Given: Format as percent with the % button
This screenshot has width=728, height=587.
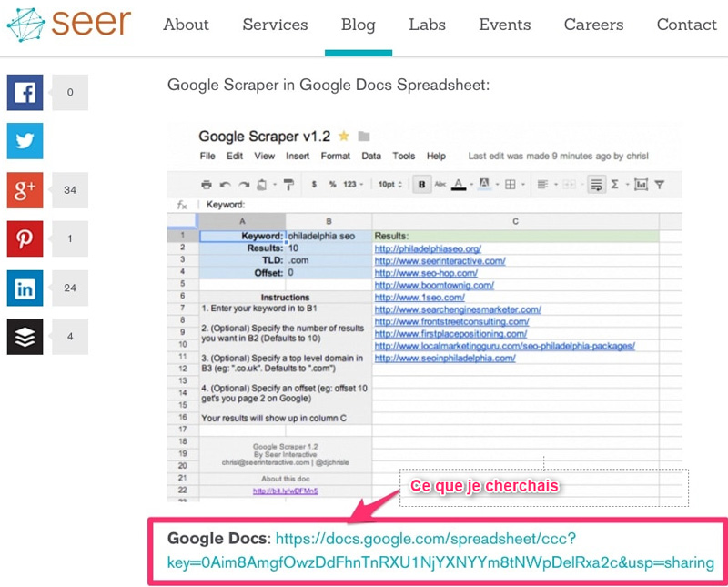Looking at the screenshot, I should point(332,185).
